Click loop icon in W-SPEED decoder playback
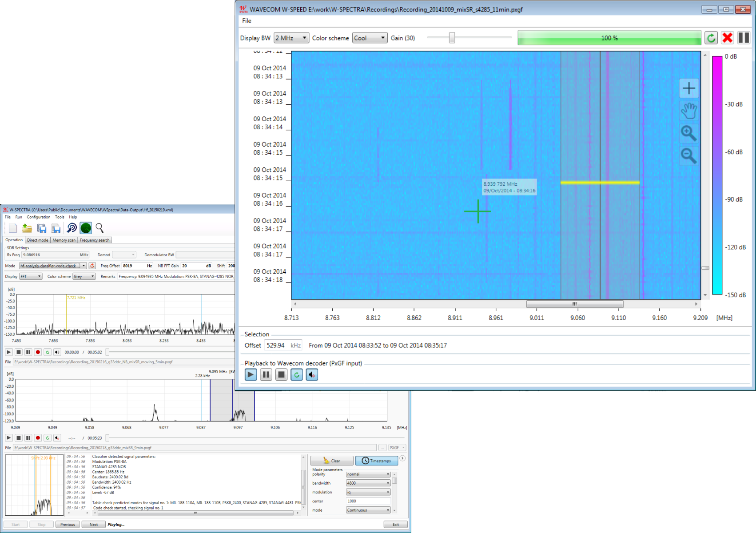 (297, 375)
